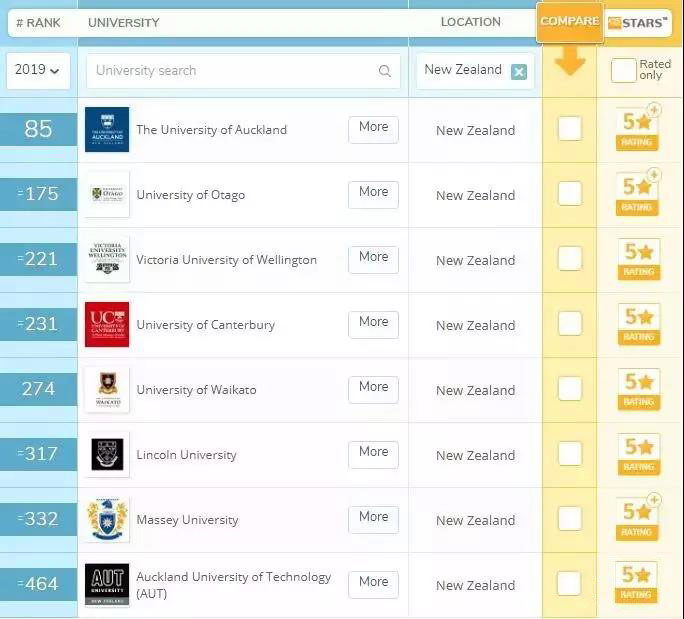The width and height of the screenshot is (684, 619).
Task: Click More for University of Waikato
Action: [373, 390]
